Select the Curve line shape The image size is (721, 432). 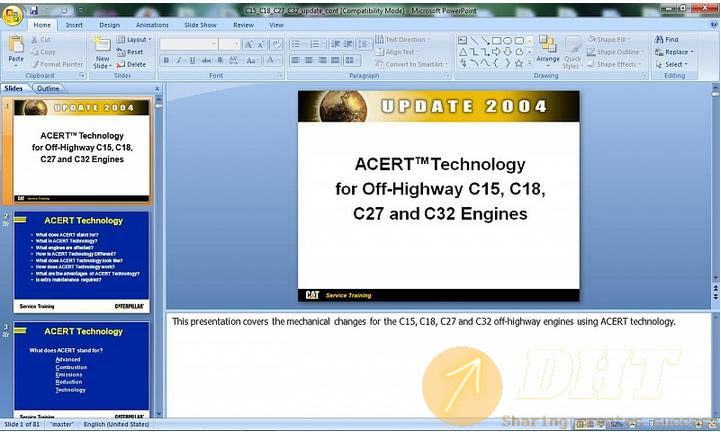click(x=485, y=63)
